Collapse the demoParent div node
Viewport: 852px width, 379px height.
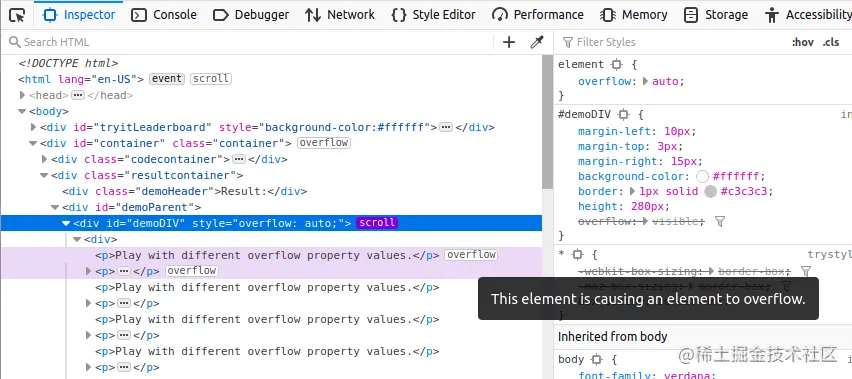(x=55, y=207)
